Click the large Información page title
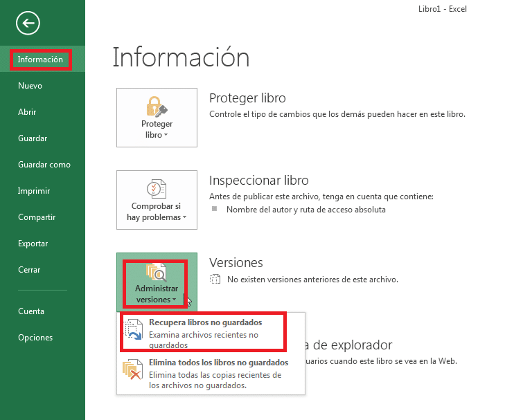The image size is (505, 420). click(181, 57)
